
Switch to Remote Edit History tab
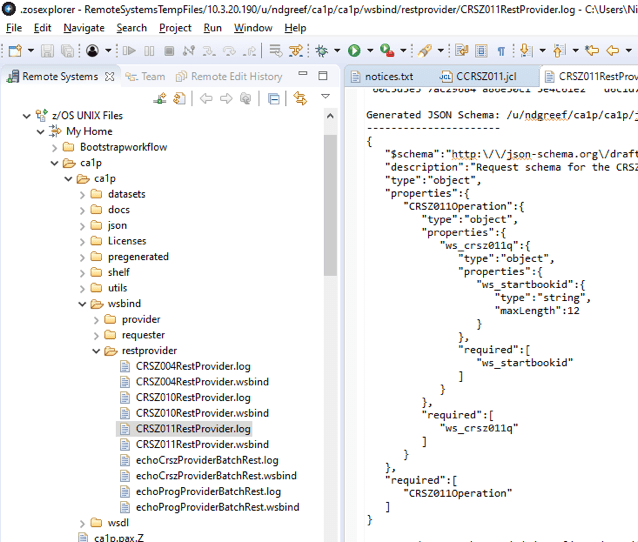(x=229, y=76)
